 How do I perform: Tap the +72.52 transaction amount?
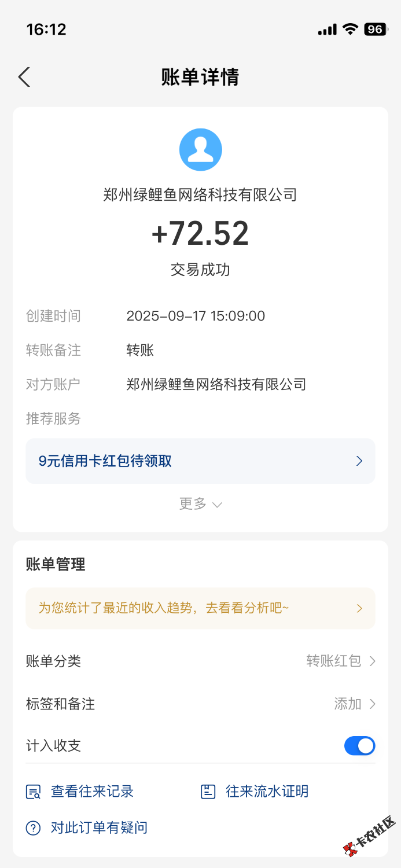pyautogui.click(x=200, y=233)
